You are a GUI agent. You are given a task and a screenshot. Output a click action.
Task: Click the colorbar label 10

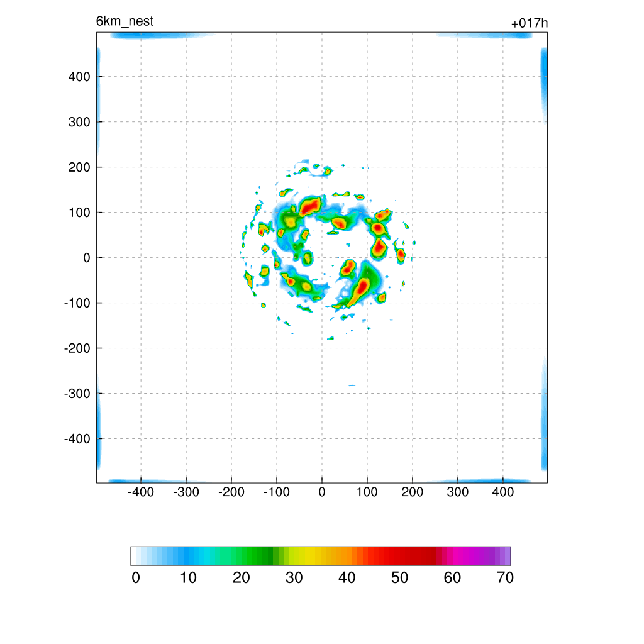tap(188, 578)
